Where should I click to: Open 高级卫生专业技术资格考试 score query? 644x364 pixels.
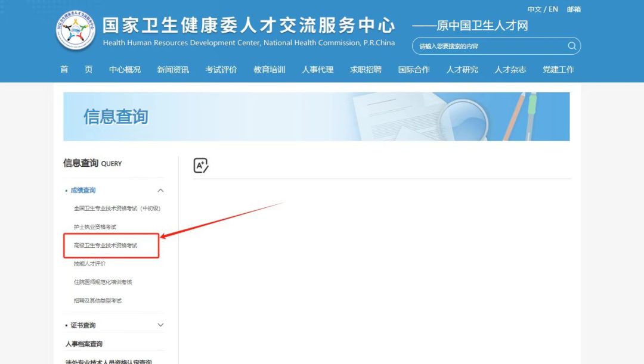pyautogui.click(x=106, y=245)
